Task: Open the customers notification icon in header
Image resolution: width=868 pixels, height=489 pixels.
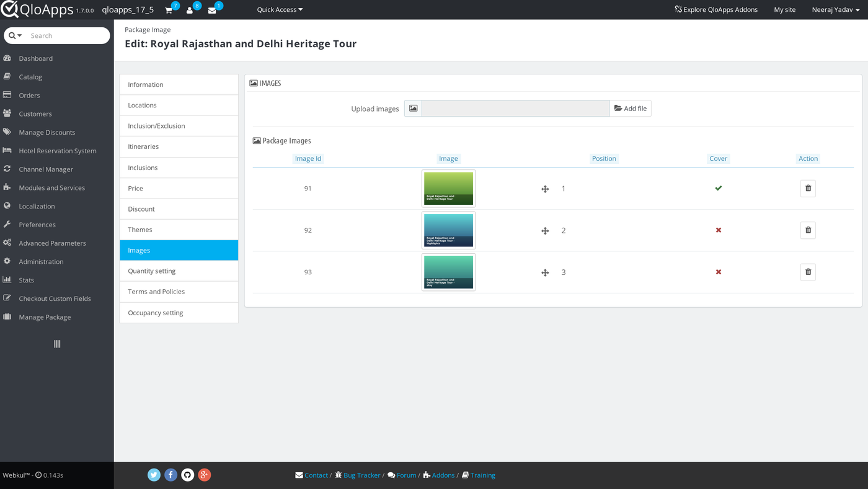Action: point(190,10)
